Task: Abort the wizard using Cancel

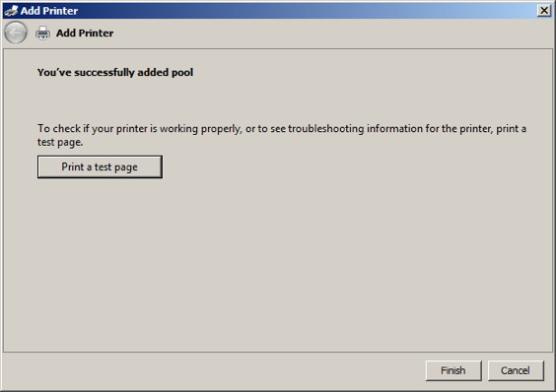Action: pyautogui.click(x=516, y=370)
